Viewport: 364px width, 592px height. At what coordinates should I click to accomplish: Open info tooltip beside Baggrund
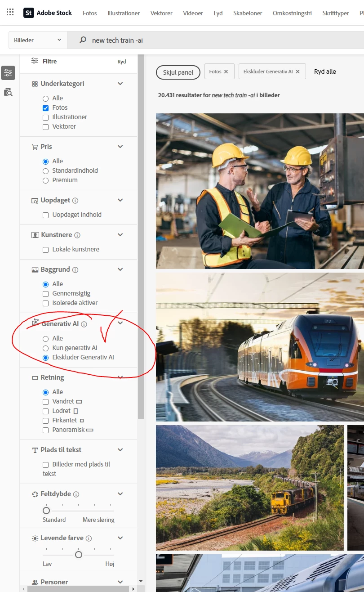coord(75,270)
